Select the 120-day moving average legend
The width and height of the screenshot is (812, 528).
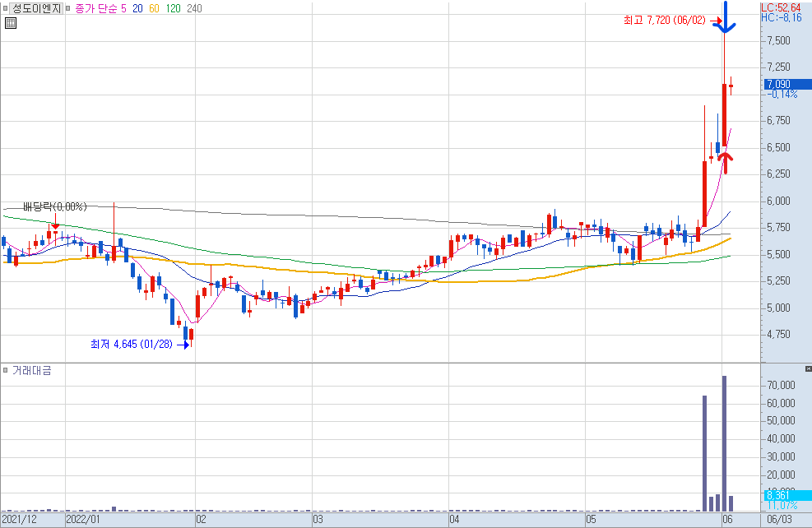pos(173,8)
